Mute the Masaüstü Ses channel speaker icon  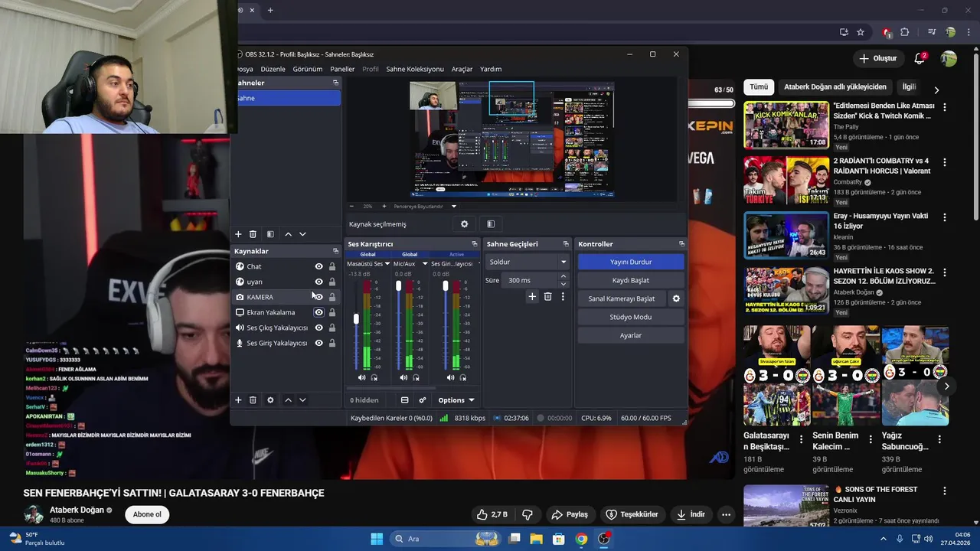(x=361, y=377)
